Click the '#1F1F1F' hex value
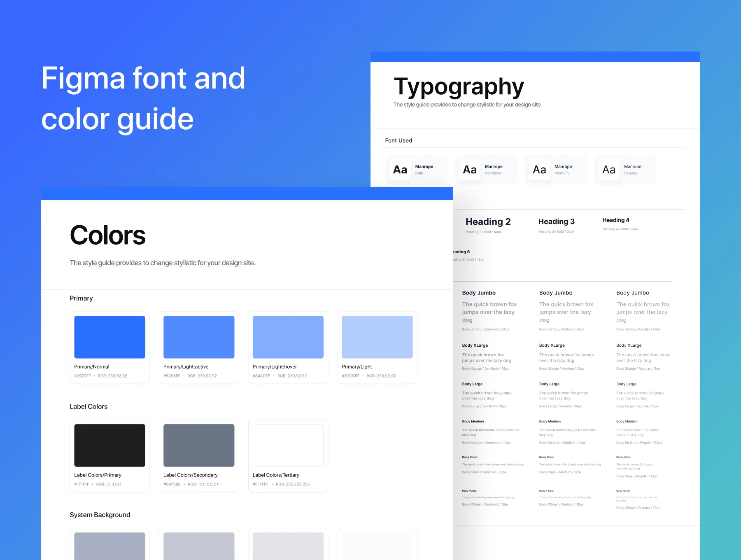The height and width of the screenshot is (560, 741). (x=82, y=484)
